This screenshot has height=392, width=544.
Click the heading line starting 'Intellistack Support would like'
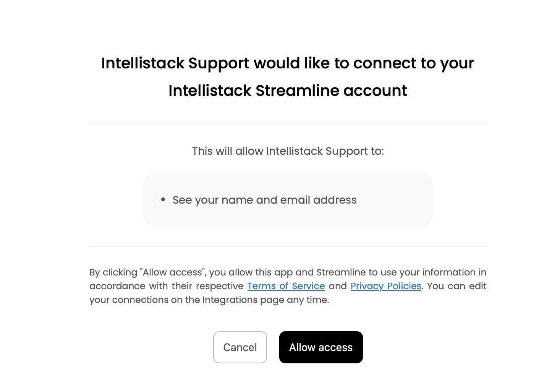(287, 63)
